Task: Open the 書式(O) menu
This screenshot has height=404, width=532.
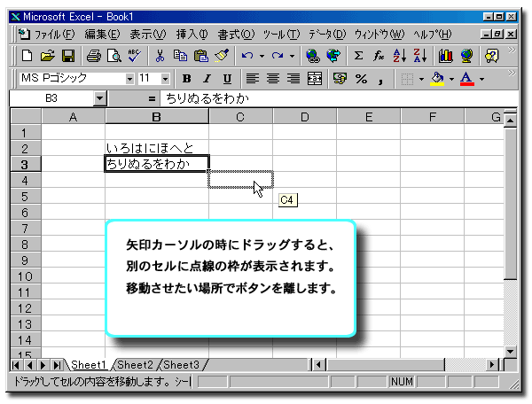Action: pyautogui.click(x=236, y=35)
